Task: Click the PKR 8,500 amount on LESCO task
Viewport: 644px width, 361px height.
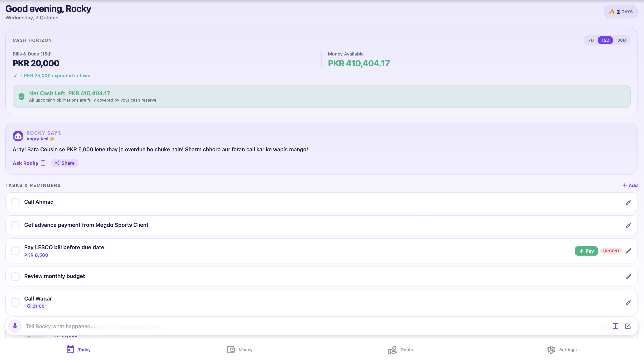Action: (36, 255)
